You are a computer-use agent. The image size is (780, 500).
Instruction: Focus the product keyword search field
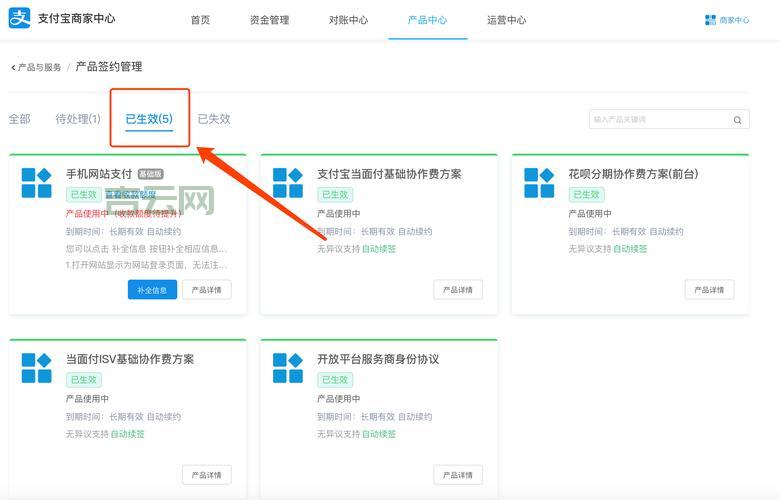point(669,119)
